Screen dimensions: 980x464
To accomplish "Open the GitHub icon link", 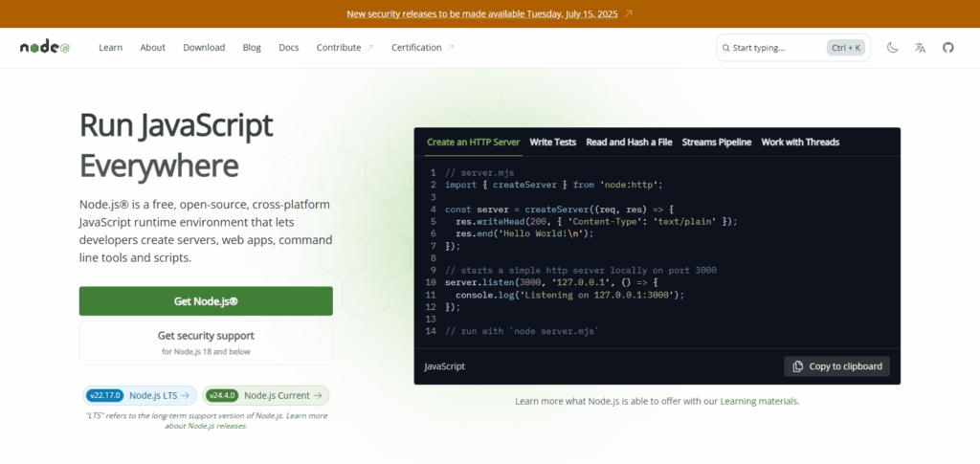I will point(948,48).
